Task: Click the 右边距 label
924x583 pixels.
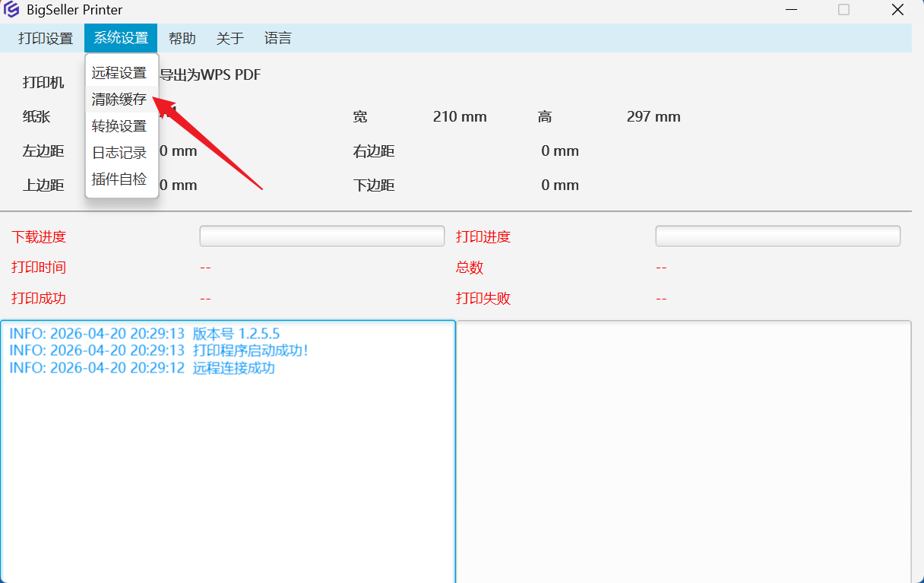Action: click(374, 151)
